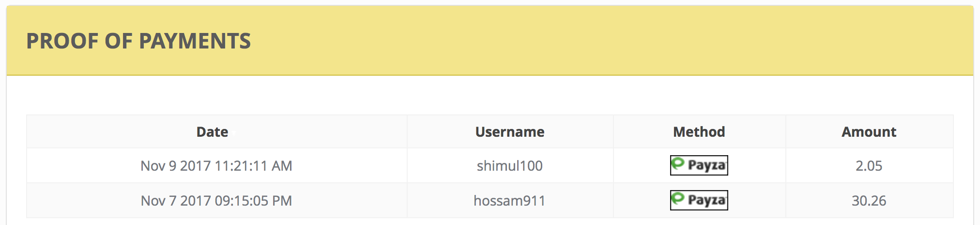Click Payza wordmark in the 30.26 row
980x225 pixels.
pos(706,200)
